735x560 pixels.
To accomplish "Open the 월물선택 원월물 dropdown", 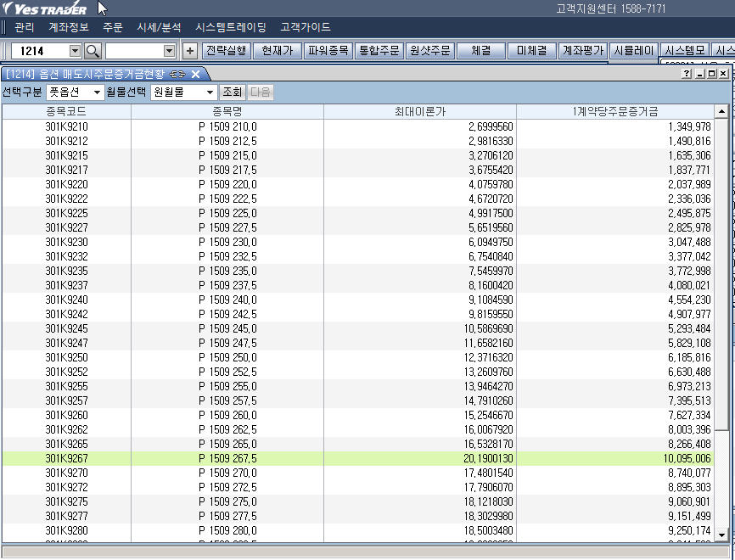I will [210, 92].
